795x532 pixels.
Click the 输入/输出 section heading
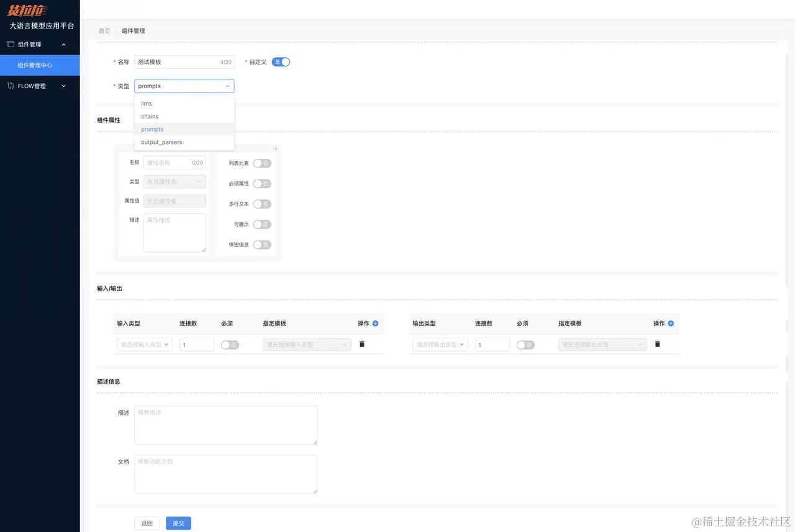(109, 289)
